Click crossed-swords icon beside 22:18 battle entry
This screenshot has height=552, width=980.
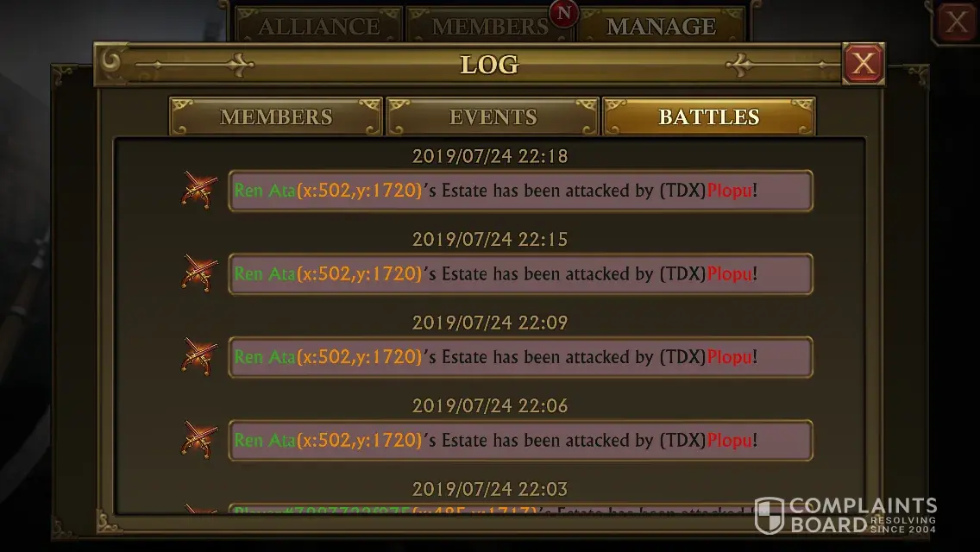pos(200,190)
